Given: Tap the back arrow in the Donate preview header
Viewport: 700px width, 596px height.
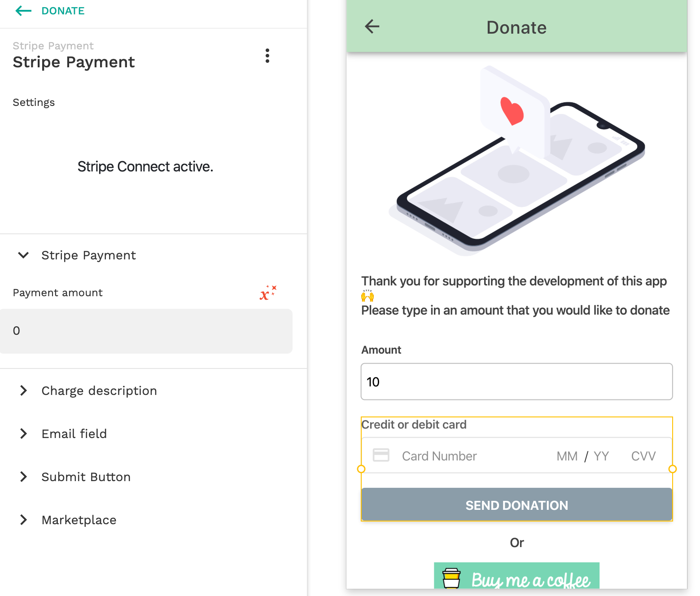Looking at the screenshot, I should (x=372, y=27).
